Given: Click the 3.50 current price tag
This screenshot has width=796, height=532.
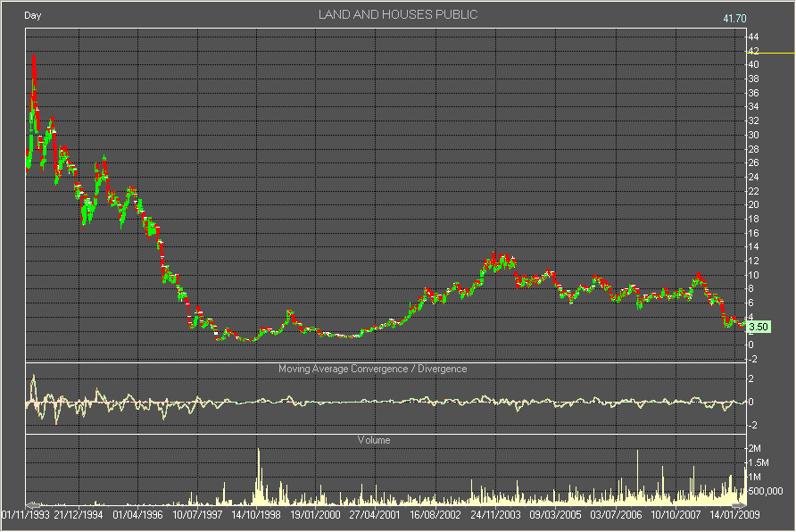Looking at the screenshot, I should point(759,327).
